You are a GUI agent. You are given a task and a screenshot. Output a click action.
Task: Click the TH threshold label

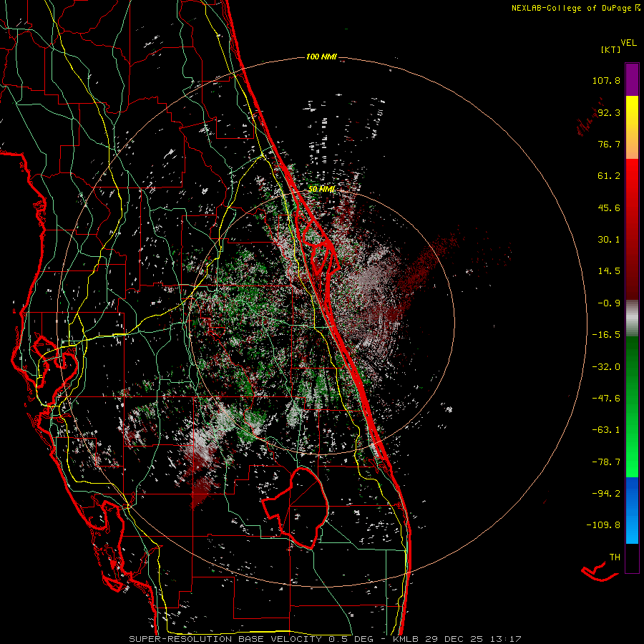pyautogui.click(x=615, y=557)
